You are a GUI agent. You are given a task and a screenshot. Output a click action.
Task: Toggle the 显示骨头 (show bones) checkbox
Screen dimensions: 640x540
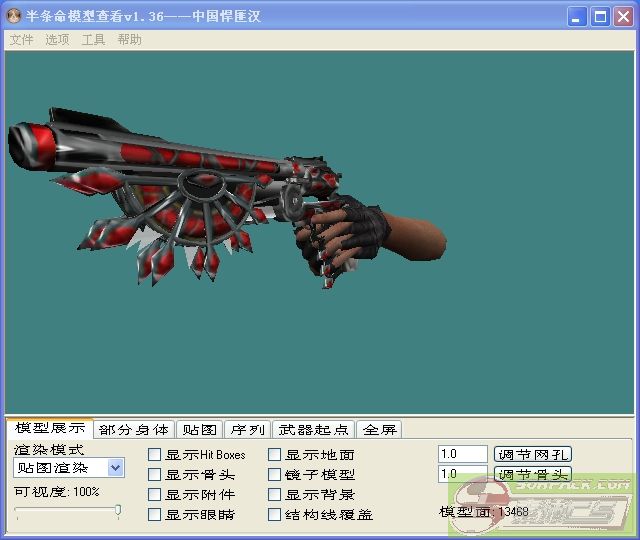(x=155, y=475)
